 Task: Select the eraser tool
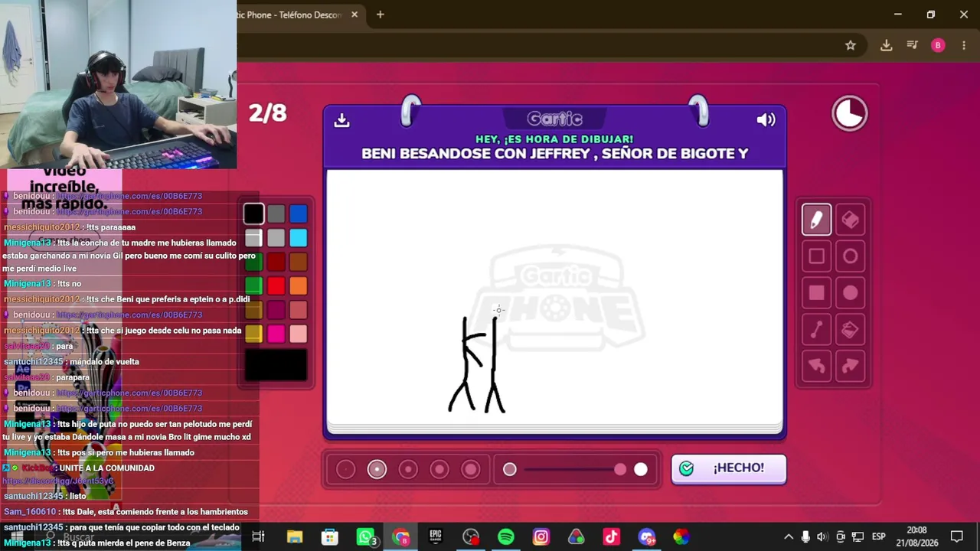click(x=850, y=220)
